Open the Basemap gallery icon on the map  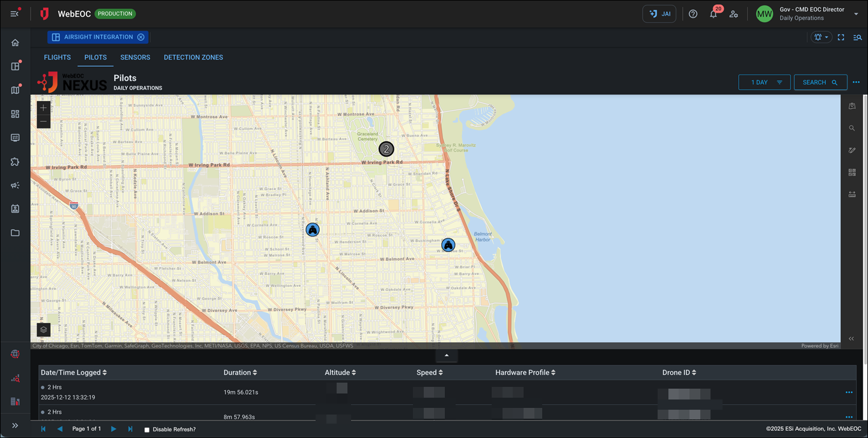(x=852, y=172)
